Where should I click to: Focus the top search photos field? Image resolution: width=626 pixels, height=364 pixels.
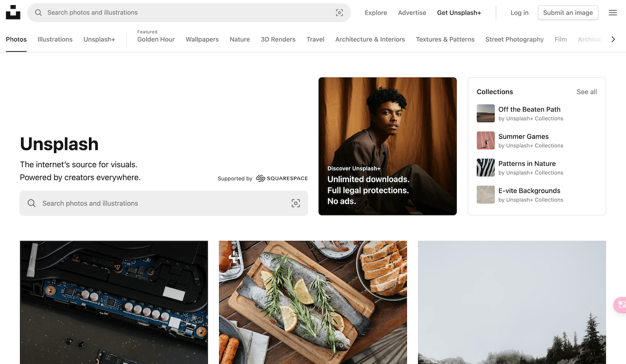(x=189, y=13)
